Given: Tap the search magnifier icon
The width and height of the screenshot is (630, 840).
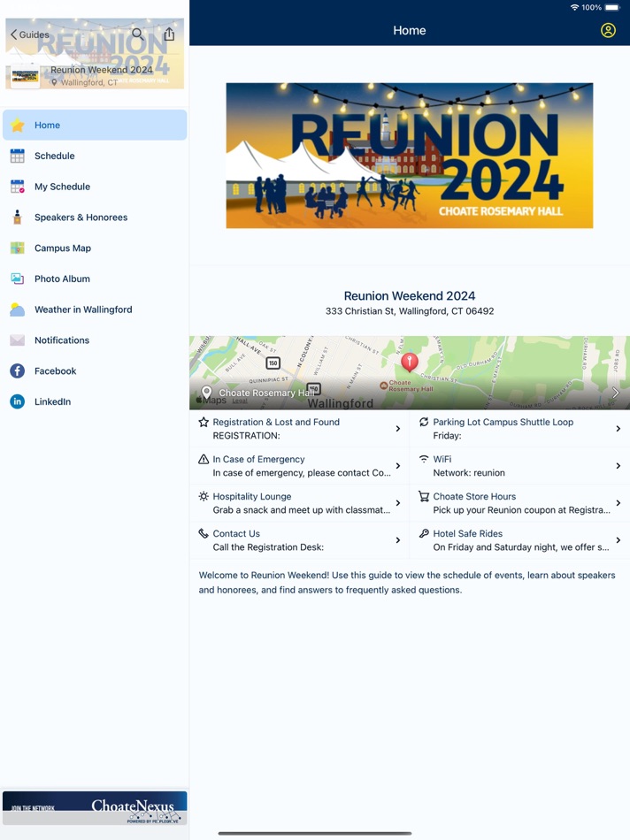Looking at the screenshot, I should point(138,34).
